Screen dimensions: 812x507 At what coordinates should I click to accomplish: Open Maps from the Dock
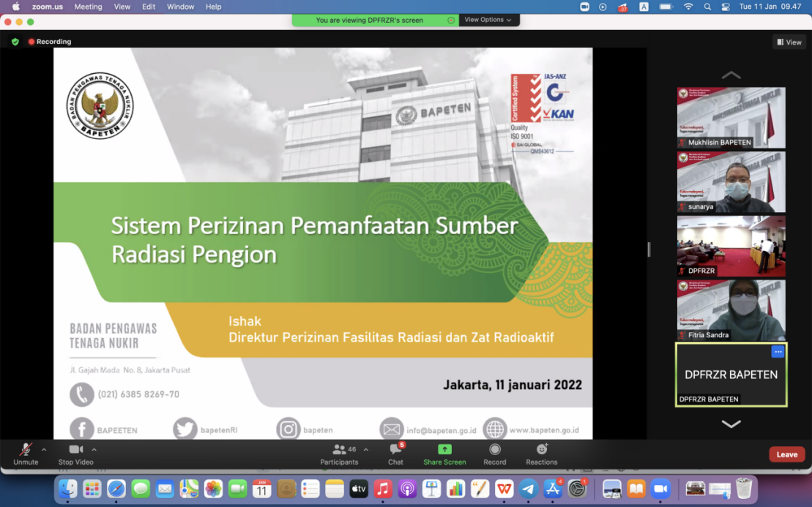pyautogui.click(x=189, y=489)
